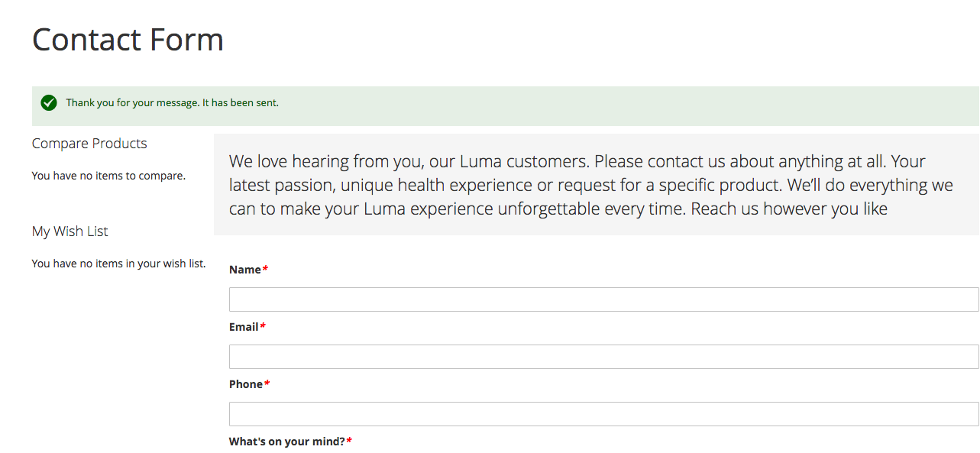The width and height of the screenshot is (980, 453).
Task: Select the My Wish List sidebar heading
Action: (70, 231)
